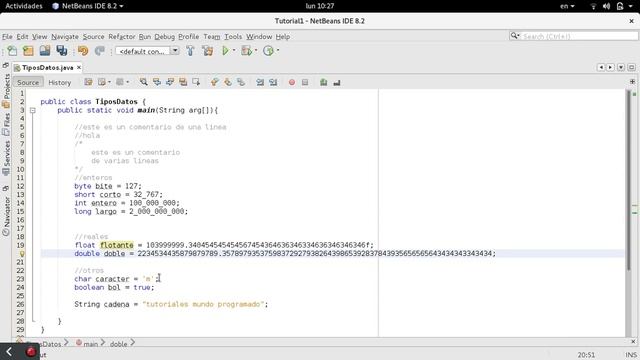Toggle bookmark icon in editor toolbar
The image size is (640, 360).
click(241, 82)
